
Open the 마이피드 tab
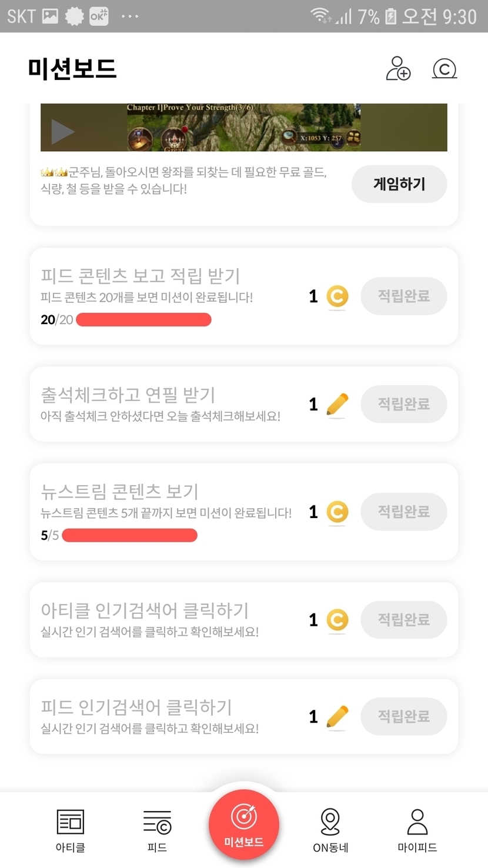coord(417,830)
